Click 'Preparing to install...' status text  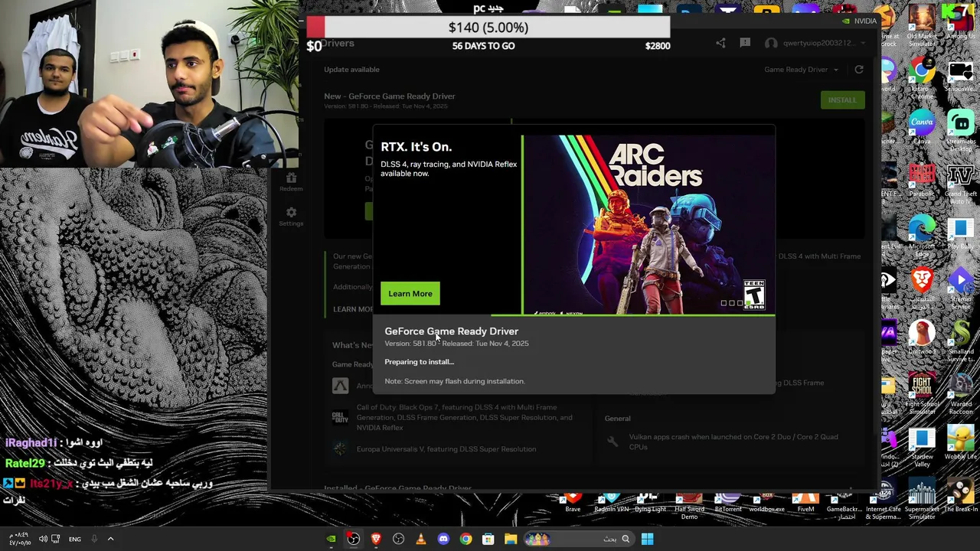click(419, 362)
